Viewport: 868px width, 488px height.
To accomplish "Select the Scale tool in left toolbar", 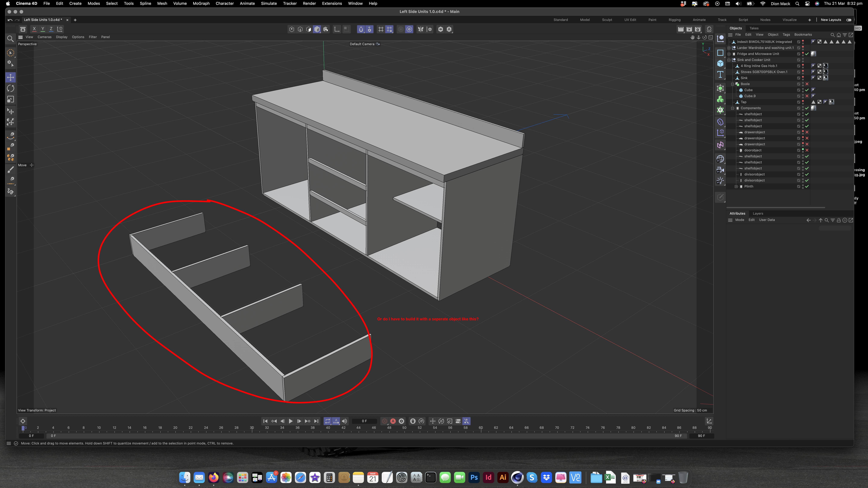I will (x=10, y=99).
